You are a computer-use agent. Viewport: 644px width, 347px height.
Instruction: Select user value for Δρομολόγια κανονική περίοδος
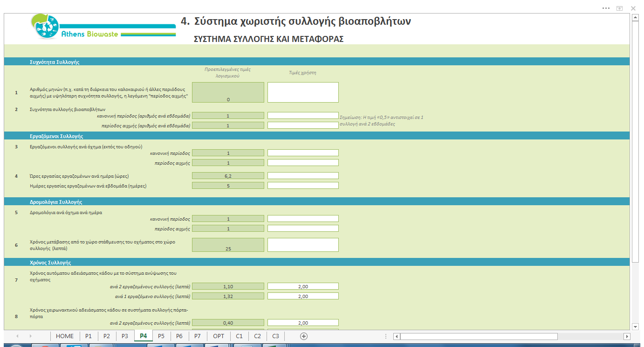pyautogui.click(x=303, y=219)
